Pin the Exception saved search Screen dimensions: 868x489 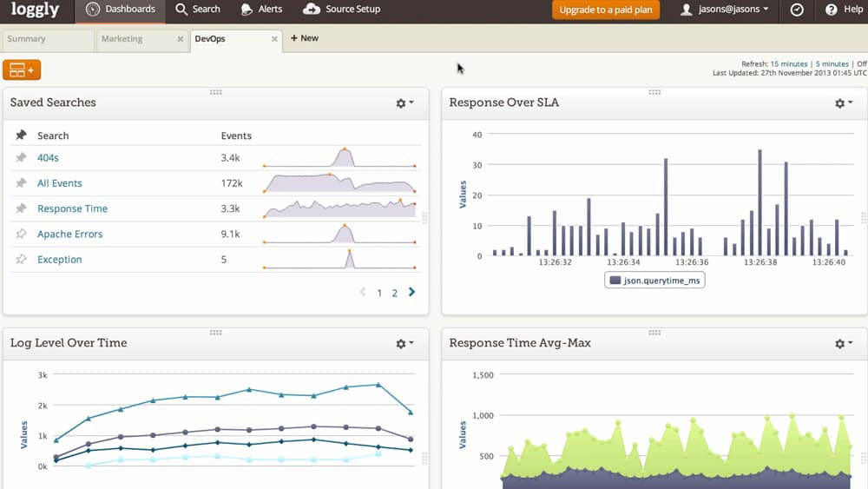coord(21,260)
